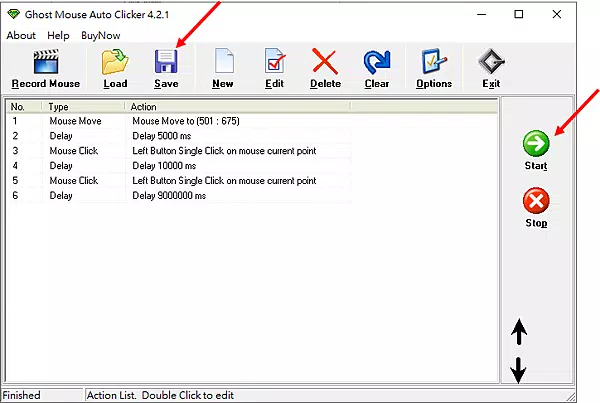Select row 3 Mouse Click type cell
This screenshot has width=600, height=403.
tap(74, 151)
